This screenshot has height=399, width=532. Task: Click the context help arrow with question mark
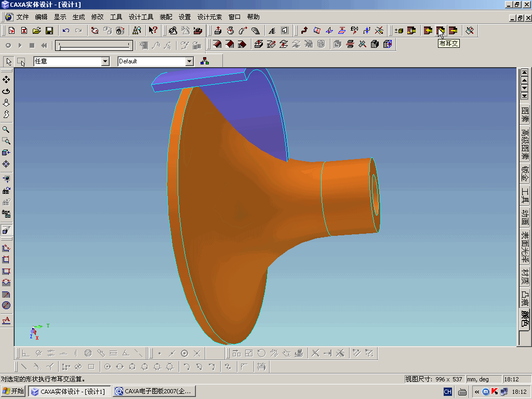click(x=153, y=31)
